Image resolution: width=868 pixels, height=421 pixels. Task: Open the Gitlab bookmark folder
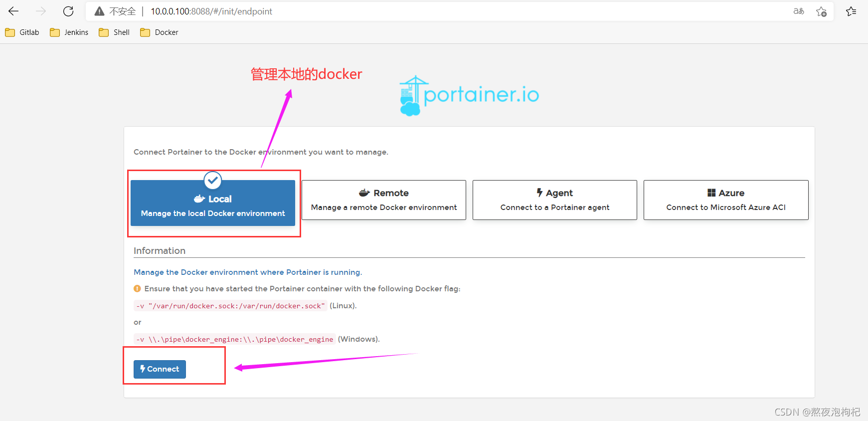(22, 32)
